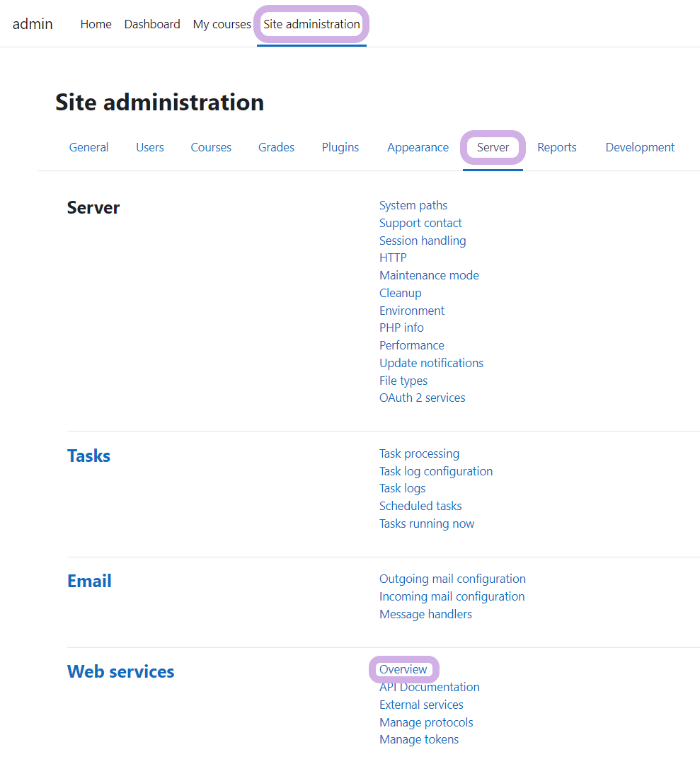Open Web services Overview link
This screenshot has height=764, width=700.
pyautogui.click(x=403, y=669)
